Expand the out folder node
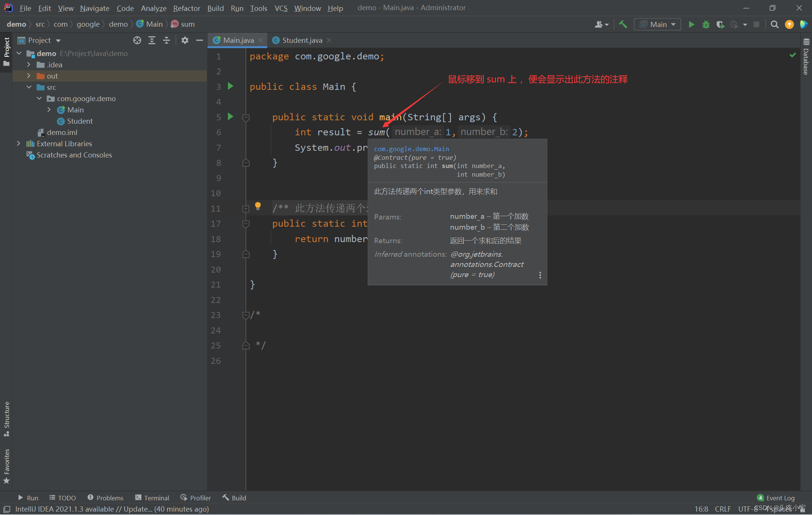 [x=29, y=76]
